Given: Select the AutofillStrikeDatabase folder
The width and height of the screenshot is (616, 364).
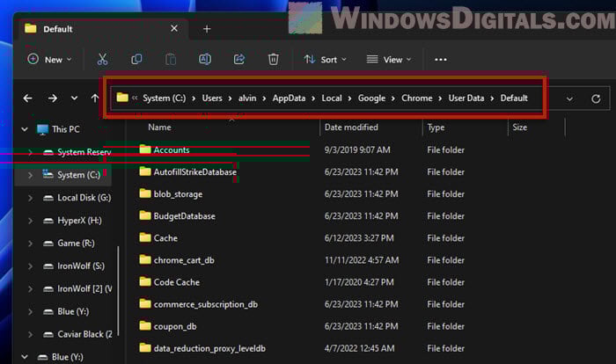Looking at the screenshot, I should [187, 172].
